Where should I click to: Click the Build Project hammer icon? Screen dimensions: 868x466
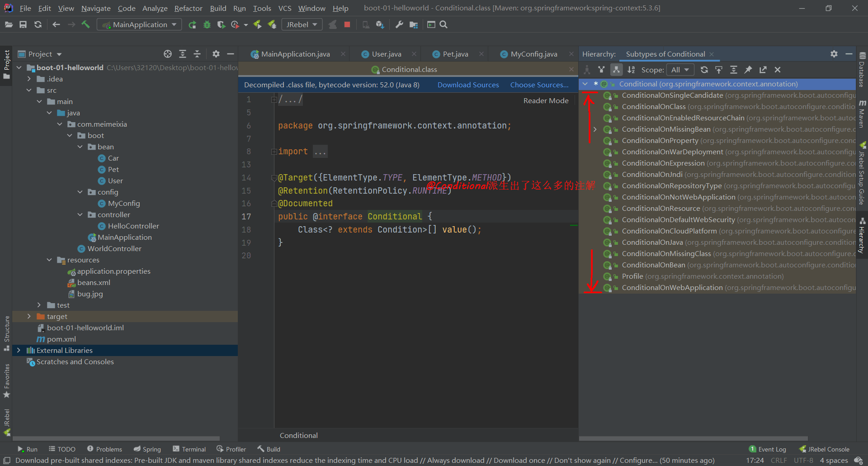85,24
